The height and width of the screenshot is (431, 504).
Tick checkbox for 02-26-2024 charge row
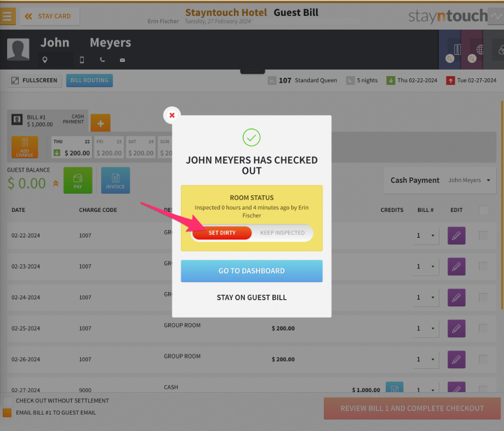coord(483,359)
